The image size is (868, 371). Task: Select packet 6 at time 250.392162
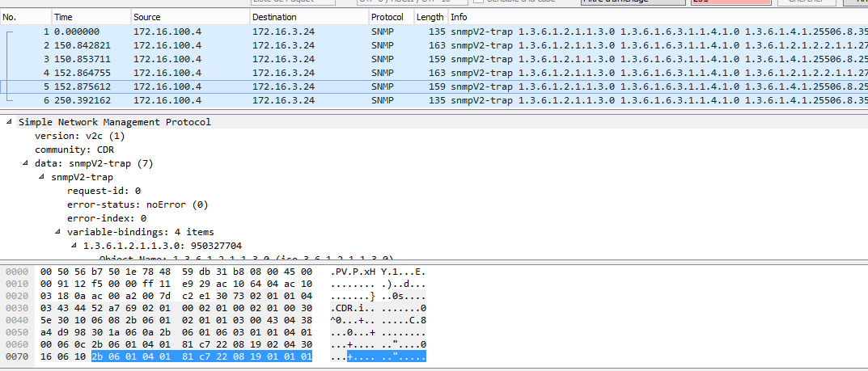click(434, 100)
